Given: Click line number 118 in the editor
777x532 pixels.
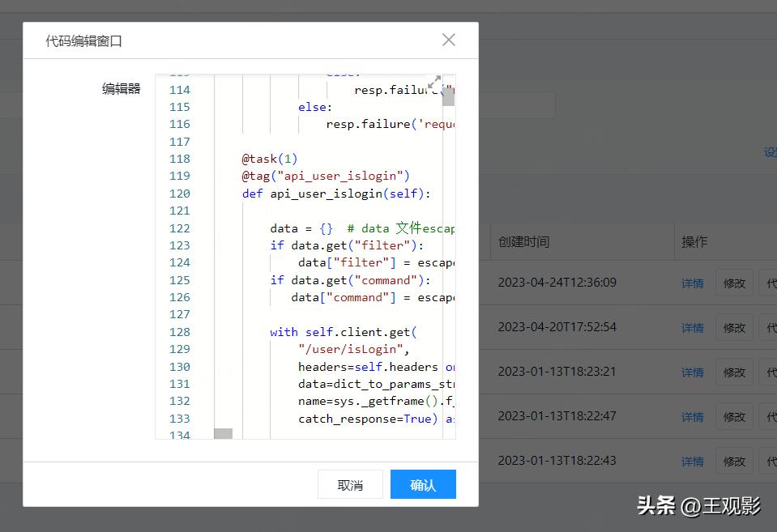Looking at the screenshot, I should coord(179,159).
